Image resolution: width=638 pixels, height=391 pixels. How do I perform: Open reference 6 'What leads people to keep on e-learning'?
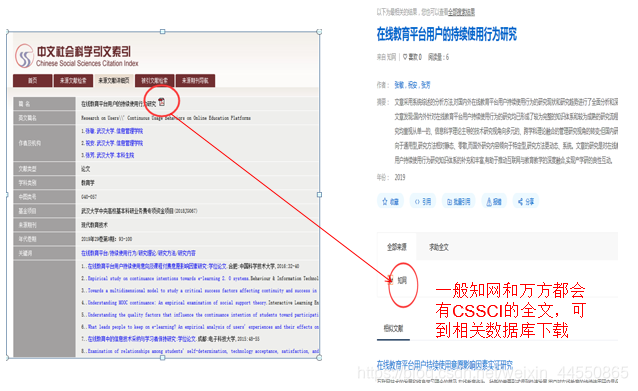203,327
